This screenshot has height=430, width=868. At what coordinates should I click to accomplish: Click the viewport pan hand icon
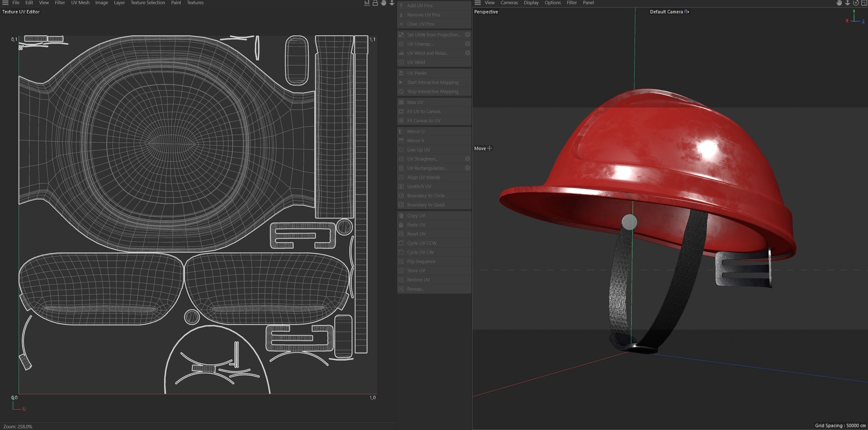click(x=839, y=3)
